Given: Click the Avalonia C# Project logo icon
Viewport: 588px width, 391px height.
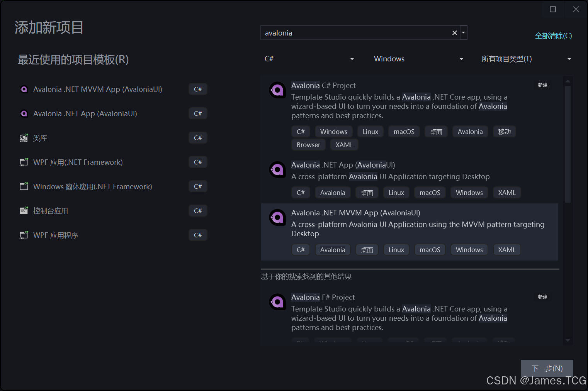Looking at the screenshot, I should pyautogui.click(x=277, y=90).
